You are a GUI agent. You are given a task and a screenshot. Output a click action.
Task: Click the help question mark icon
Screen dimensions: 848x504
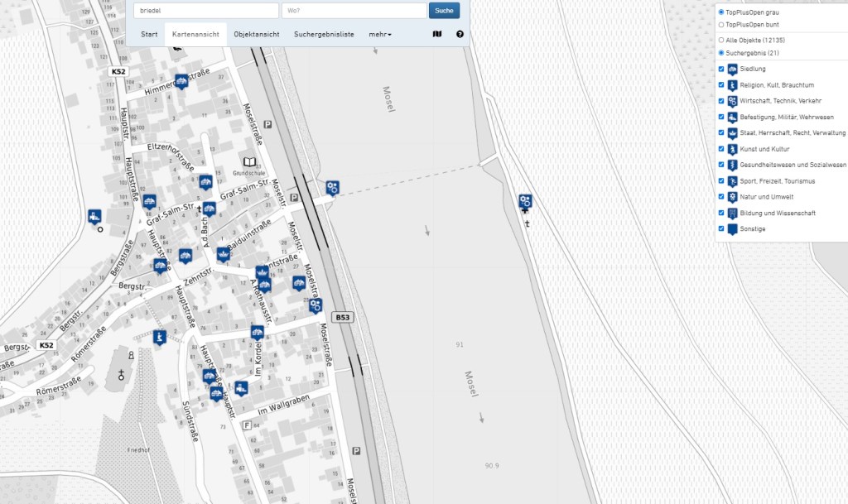click(x=460, y=35)
